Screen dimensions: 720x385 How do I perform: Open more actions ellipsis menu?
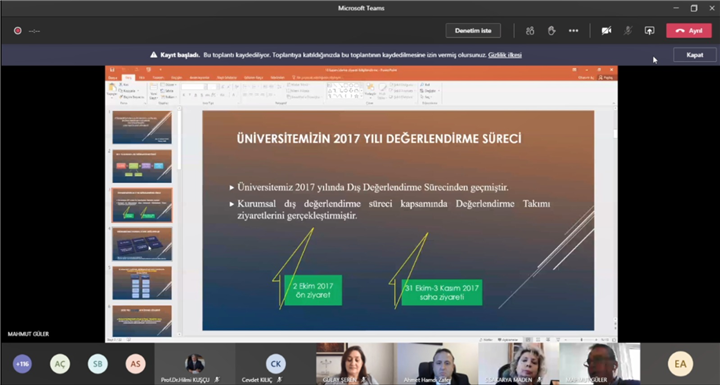[x=574, y=31]
